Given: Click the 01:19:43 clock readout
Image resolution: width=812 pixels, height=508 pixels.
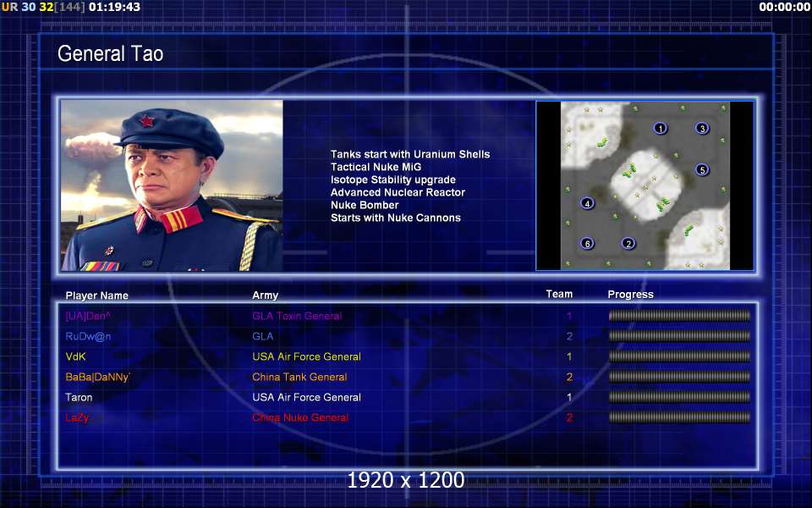Looking at the screenshot, I should pos(114,7).
